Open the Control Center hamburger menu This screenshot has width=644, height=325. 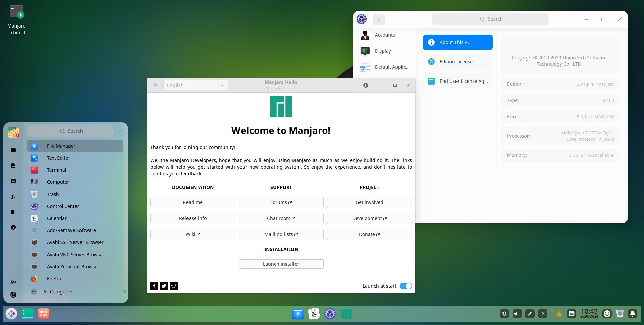tap(570, 19)
